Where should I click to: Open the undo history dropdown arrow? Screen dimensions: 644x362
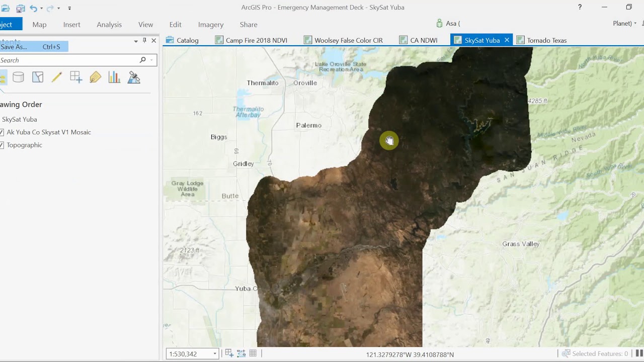(x=41, y=8)
